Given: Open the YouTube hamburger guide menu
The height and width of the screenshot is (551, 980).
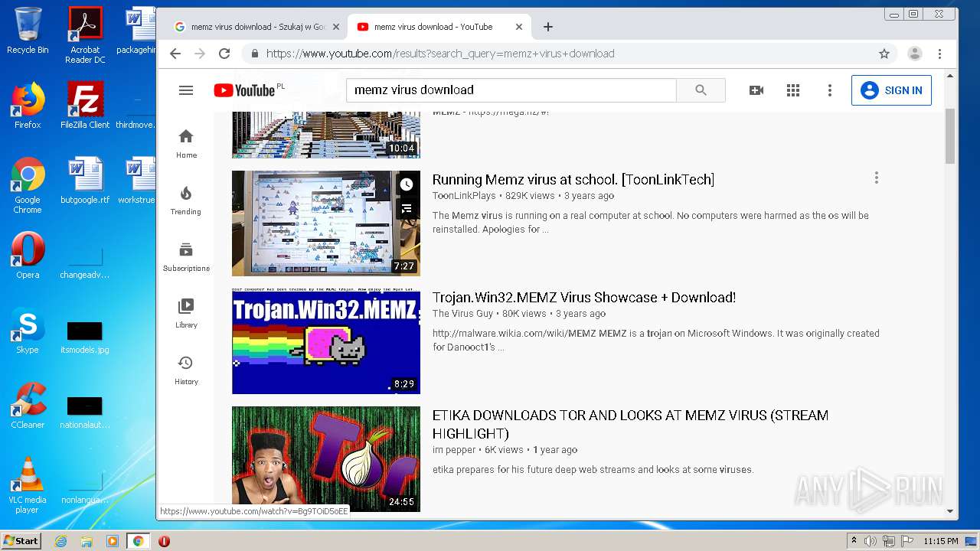Looking at the screenshot, I should (185, 90).
